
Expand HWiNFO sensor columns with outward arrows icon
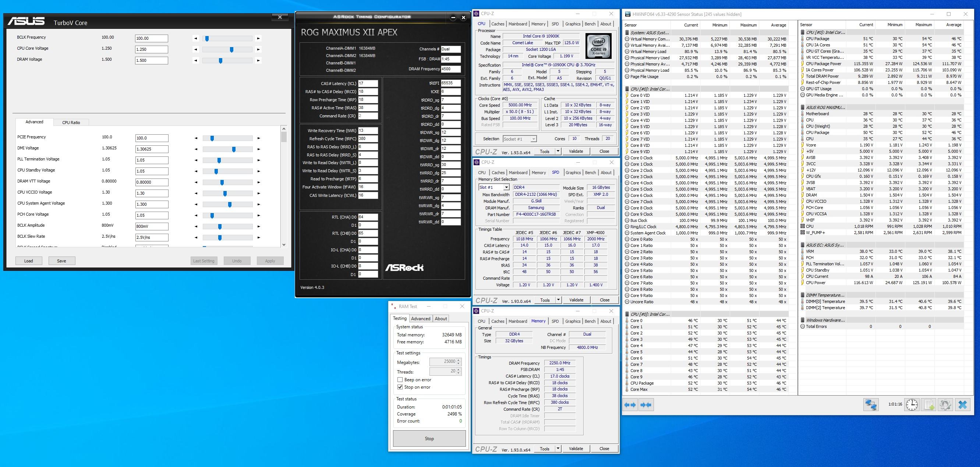630,405
